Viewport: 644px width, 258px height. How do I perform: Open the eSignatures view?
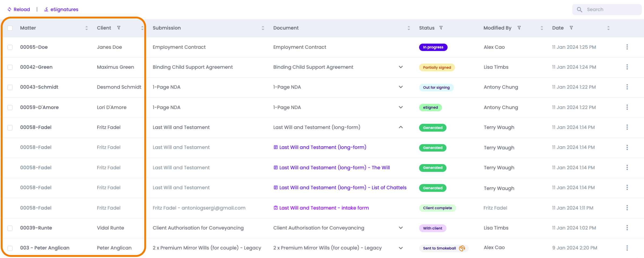coord(61,10)
